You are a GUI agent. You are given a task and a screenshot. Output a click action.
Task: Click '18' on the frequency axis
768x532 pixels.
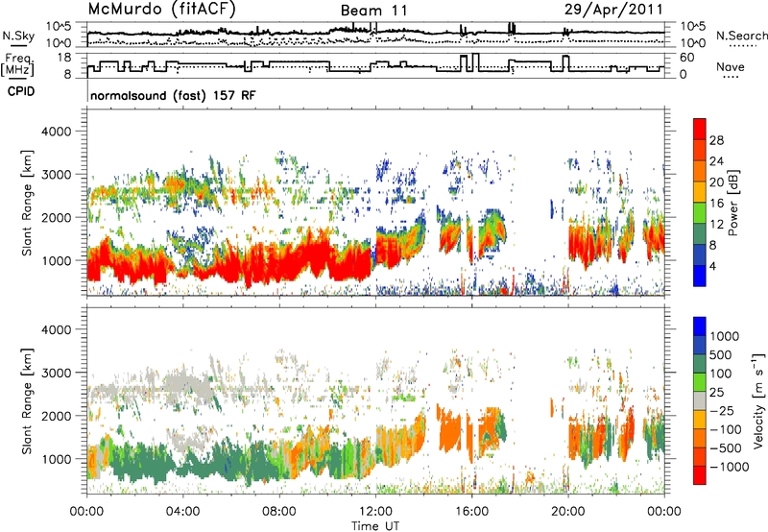pos(64,58)
